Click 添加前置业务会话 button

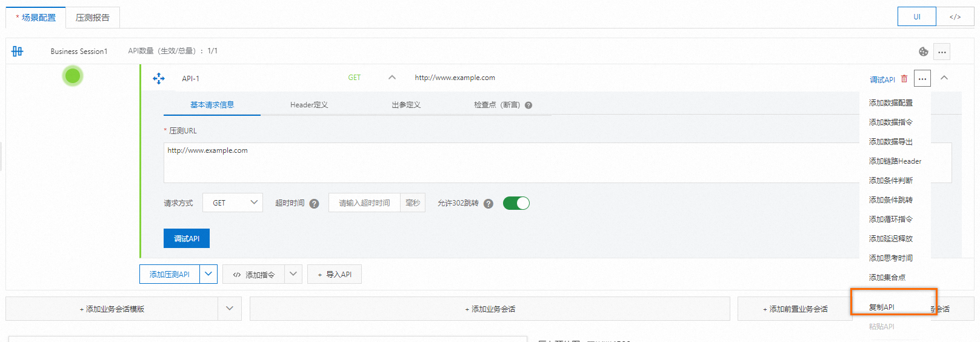(795, 309)
